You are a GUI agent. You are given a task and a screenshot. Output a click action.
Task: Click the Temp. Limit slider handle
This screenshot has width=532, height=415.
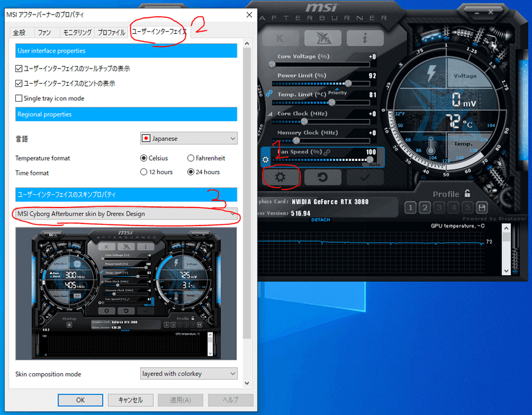pos(332,102)
